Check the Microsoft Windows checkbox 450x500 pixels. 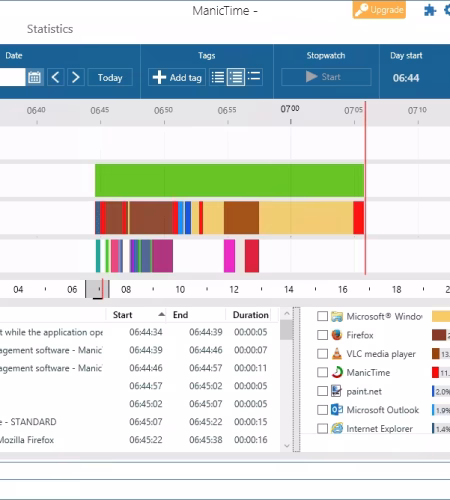pyautogui.click(x=322, y=316)
